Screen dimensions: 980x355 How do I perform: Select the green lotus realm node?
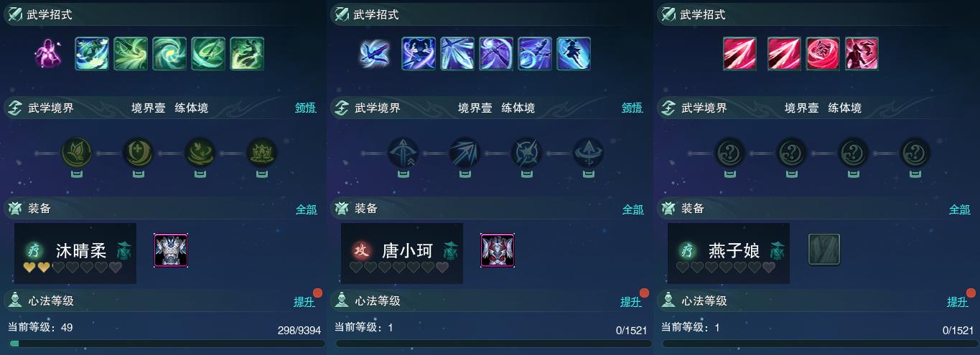pos(261,153)
